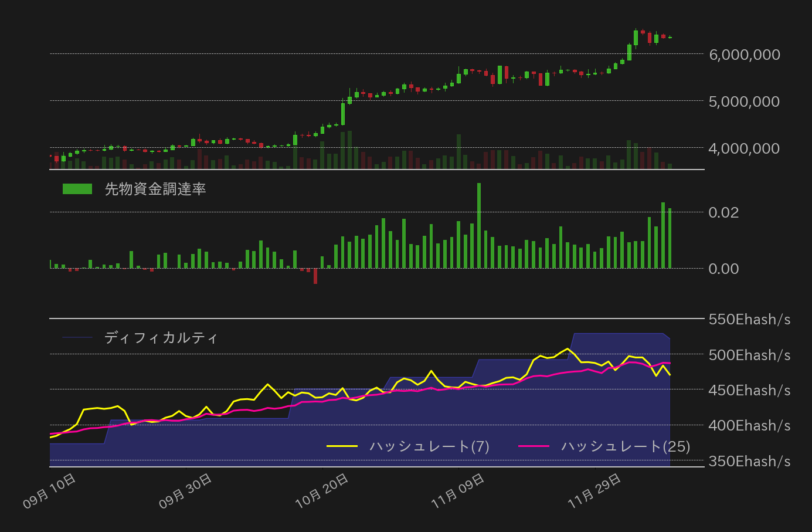Click the 4,000,000 price axis label
The image size is (812, 532).
(x=745, y=148)
